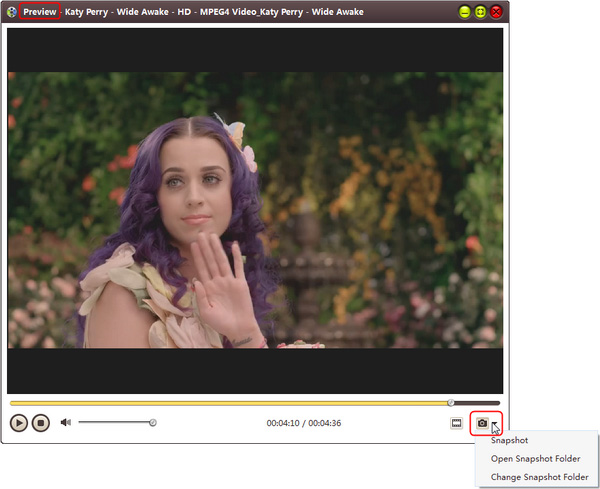Close the Preview window via red button
Screen dimensions: 600x489
496,12
